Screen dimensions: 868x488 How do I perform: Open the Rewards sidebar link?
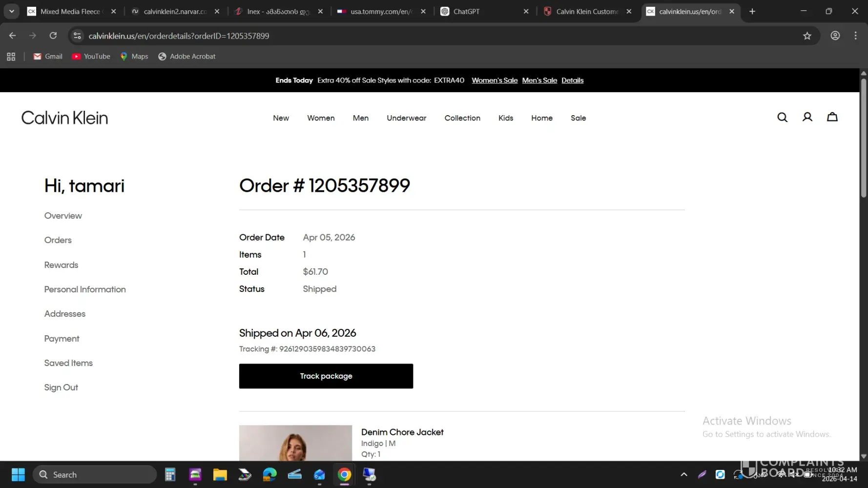[61, 265]
